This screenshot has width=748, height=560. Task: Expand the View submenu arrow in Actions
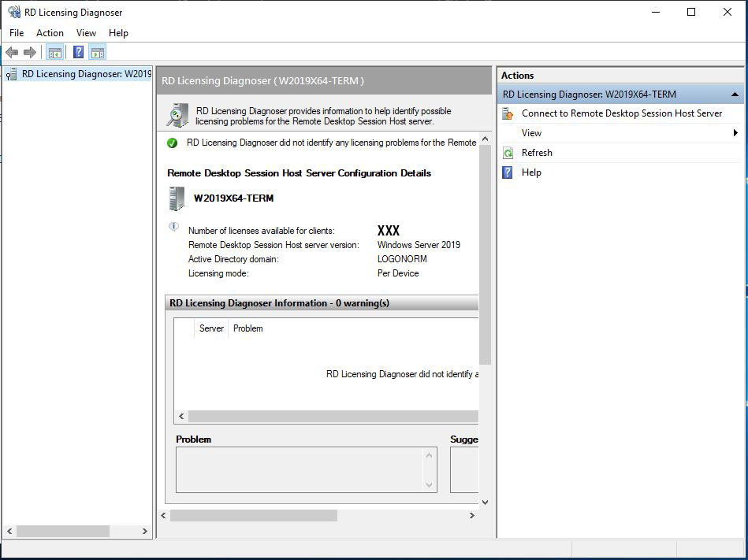click(x=735, y=133)
